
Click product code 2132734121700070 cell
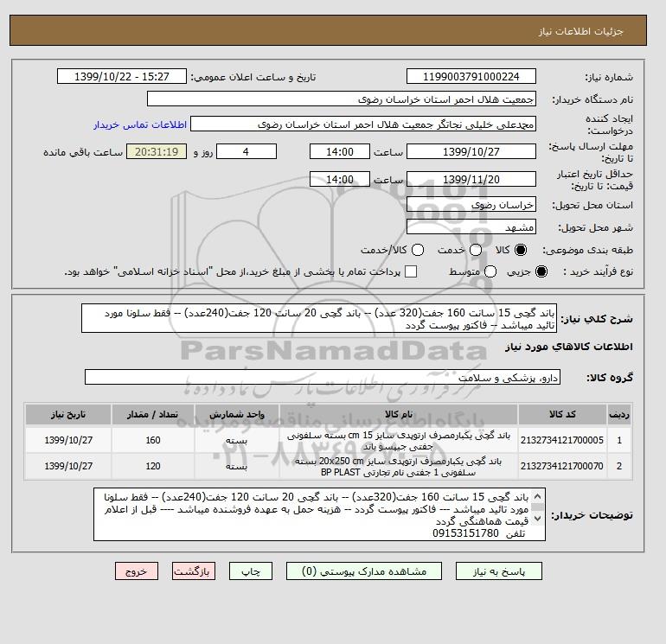562,466
